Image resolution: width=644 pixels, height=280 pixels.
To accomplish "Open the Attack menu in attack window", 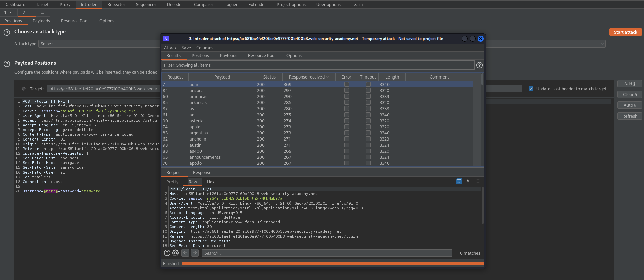I will point(170,48).
